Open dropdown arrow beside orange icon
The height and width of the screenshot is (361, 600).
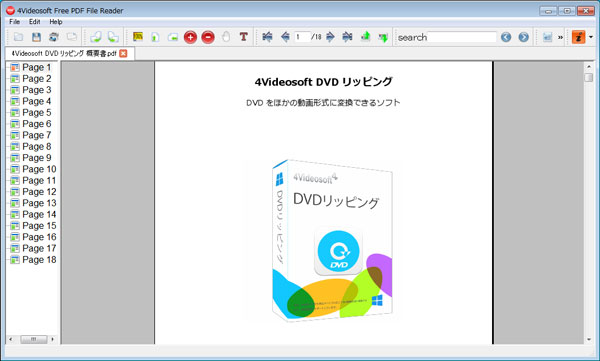pyautogui.click(x=591, y=37)
